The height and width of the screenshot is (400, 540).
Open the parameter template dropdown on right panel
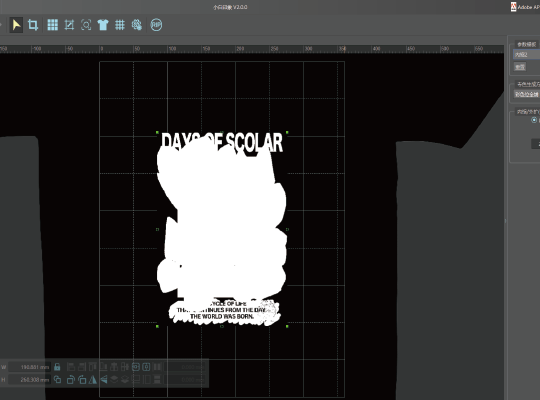pyautogui.click(x=527, y=55)
